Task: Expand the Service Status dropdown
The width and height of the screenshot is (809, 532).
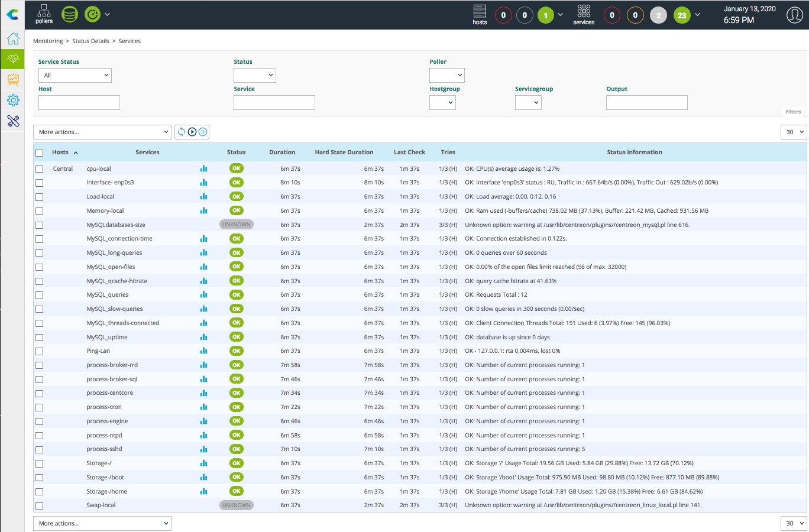Action: coord(75,76)
